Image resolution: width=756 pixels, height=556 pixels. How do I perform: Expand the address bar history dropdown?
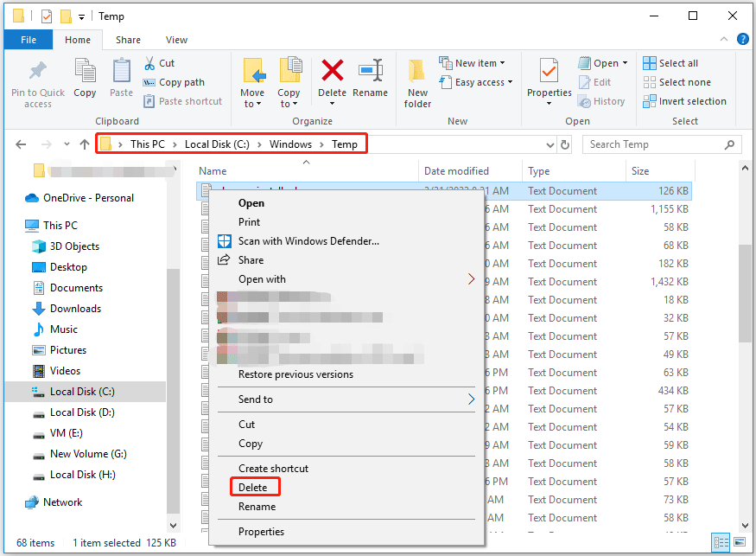[x=550, y=144]
